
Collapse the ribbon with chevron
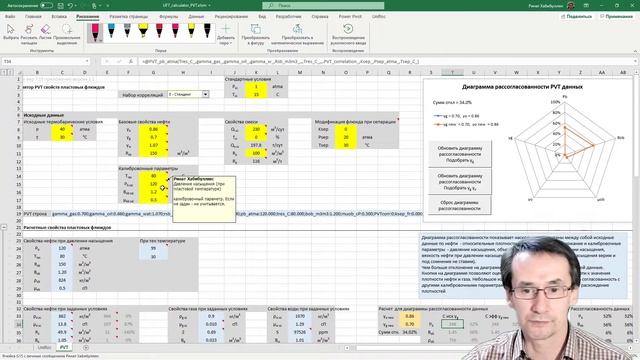(635, 51)
